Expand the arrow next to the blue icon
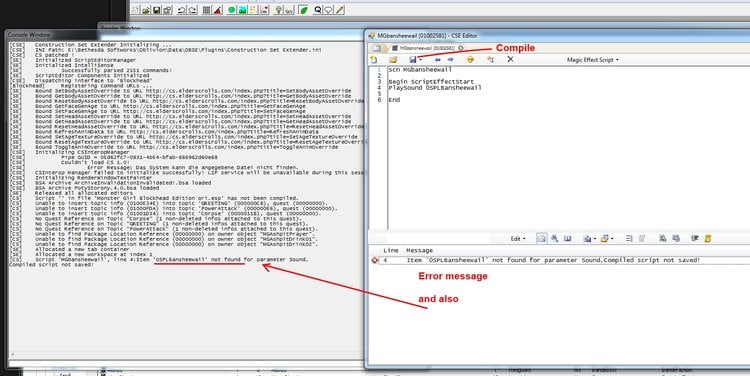 pyautogui.click(x=595, y=239)
